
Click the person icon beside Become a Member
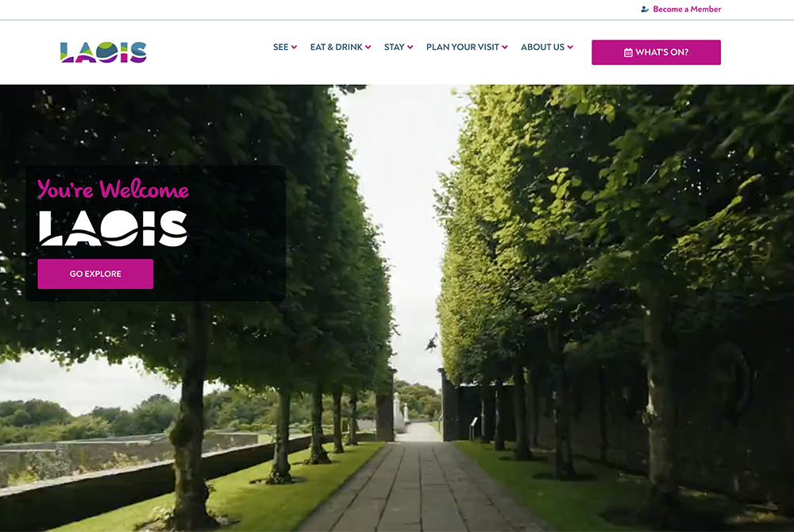tap(645, 9)
